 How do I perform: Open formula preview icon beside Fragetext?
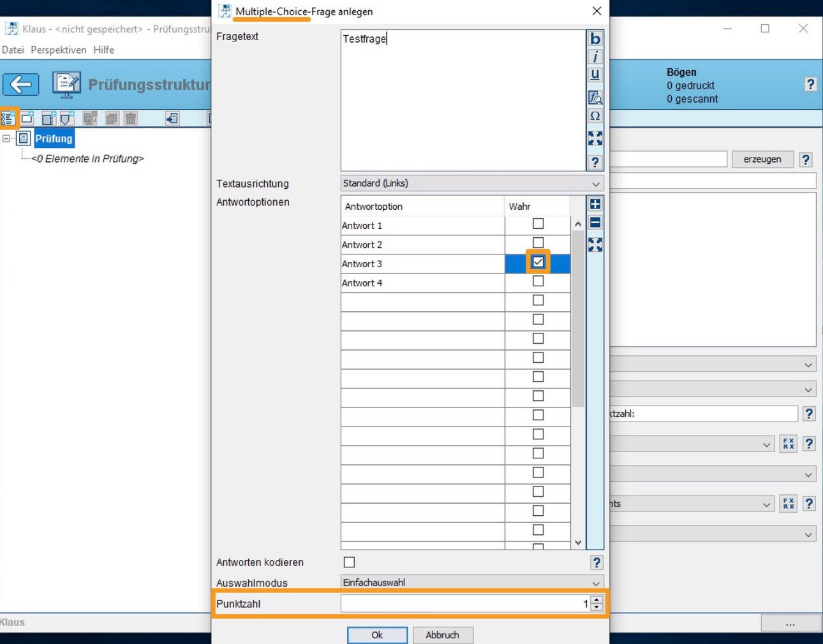click(595, 98)
